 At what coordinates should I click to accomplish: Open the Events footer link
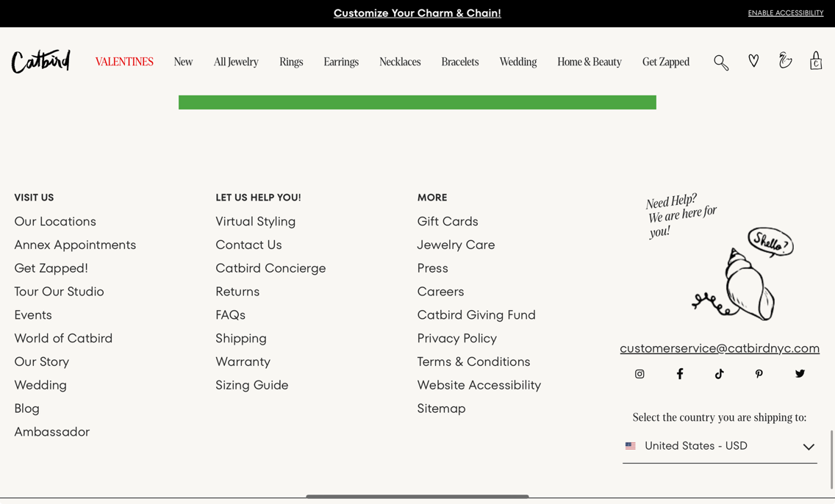pyautogui.click(x=33, y=315)
